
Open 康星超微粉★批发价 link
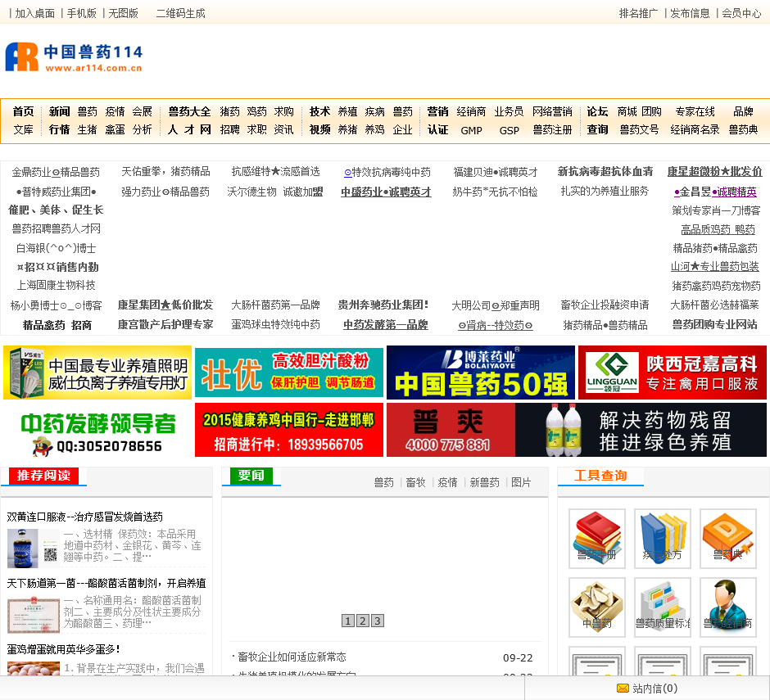click(x=714, y=172)
